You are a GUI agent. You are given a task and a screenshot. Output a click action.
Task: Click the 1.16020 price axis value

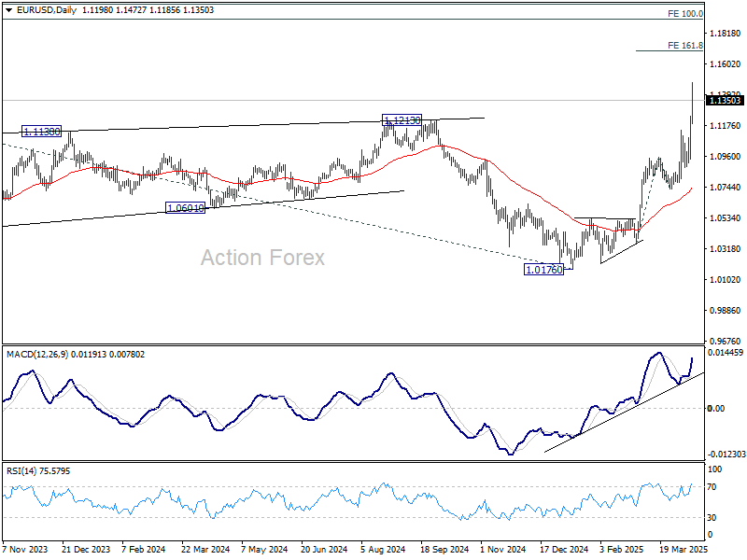click(725, 64)
